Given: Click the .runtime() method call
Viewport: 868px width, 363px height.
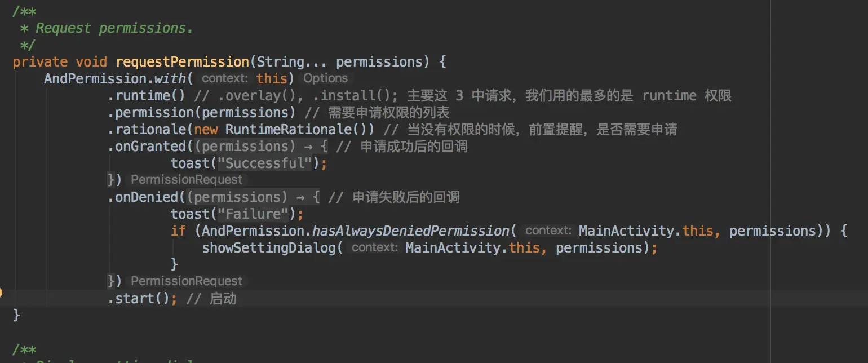Looking at the screenshot, I should click(x=147, y=96).
